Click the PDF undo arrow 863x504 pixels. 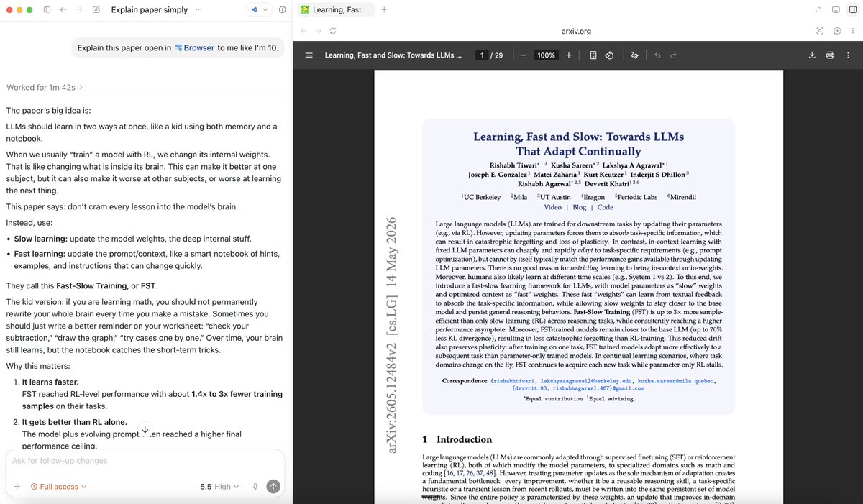pyautogui.click(x=658, y=55)
